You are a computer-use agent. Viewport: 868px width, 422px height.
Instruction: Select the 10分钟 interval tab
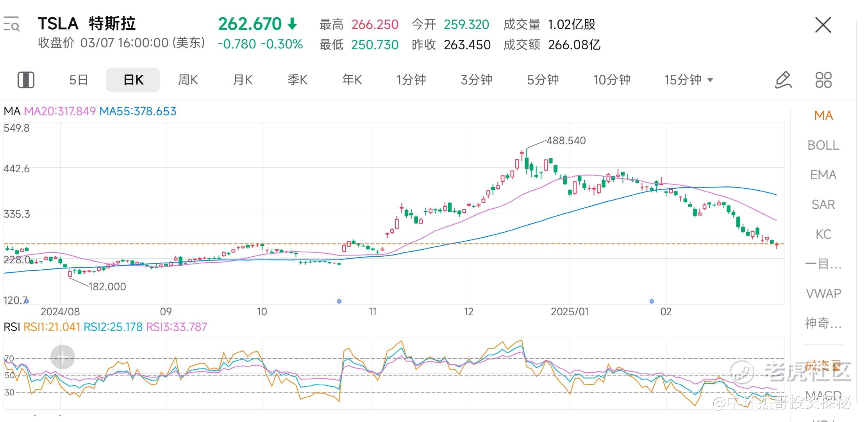point(612,80)
